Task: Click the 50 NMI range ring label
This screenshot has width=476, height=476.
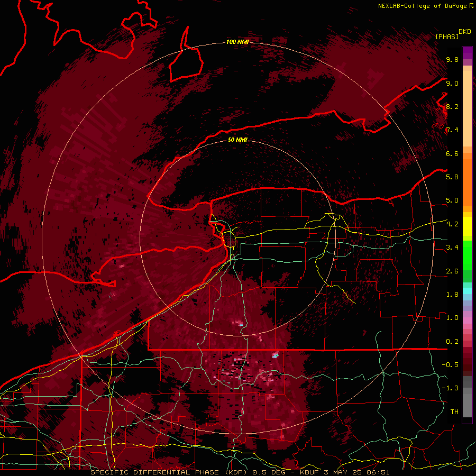Action: click(x=237, y=140)
